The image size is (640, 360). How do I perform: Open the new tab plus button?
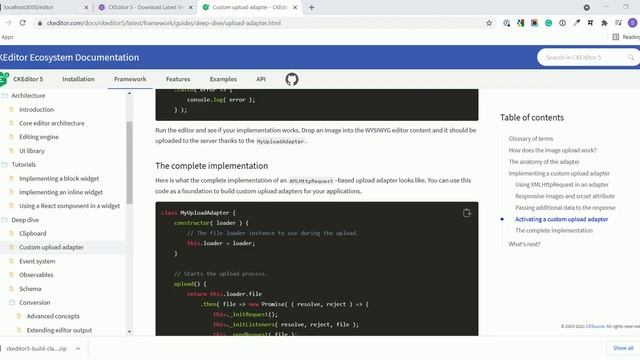click(x=311, y=7)
